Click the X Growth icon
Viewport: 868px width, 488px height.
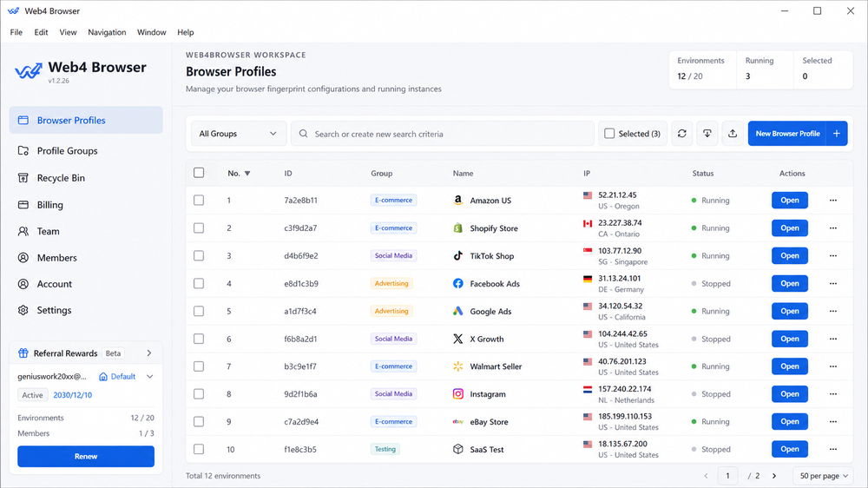click(x=457, y=339)
